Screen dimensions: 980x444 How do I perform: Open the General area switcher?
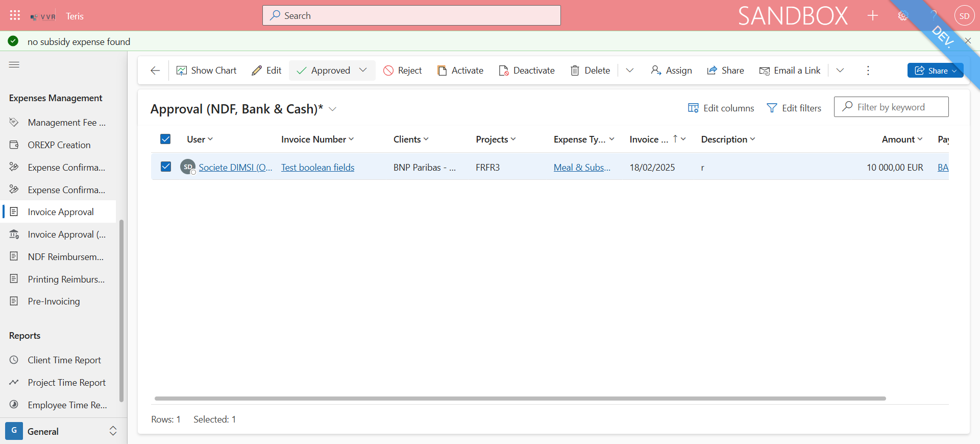pyautogui.click(x=62, y=431)
